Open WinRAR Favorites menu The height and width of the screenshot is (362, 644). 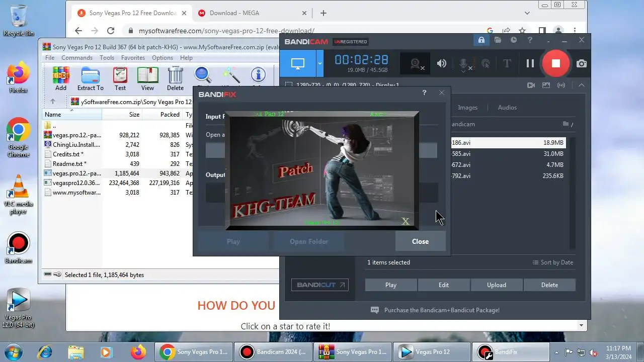(x=133, y=58)
